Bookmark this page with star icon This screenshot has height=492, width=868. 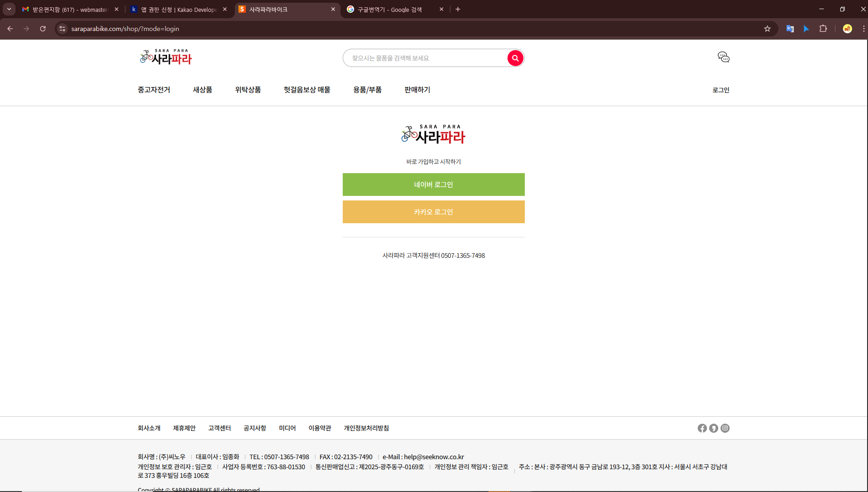[x=767, y=29]
